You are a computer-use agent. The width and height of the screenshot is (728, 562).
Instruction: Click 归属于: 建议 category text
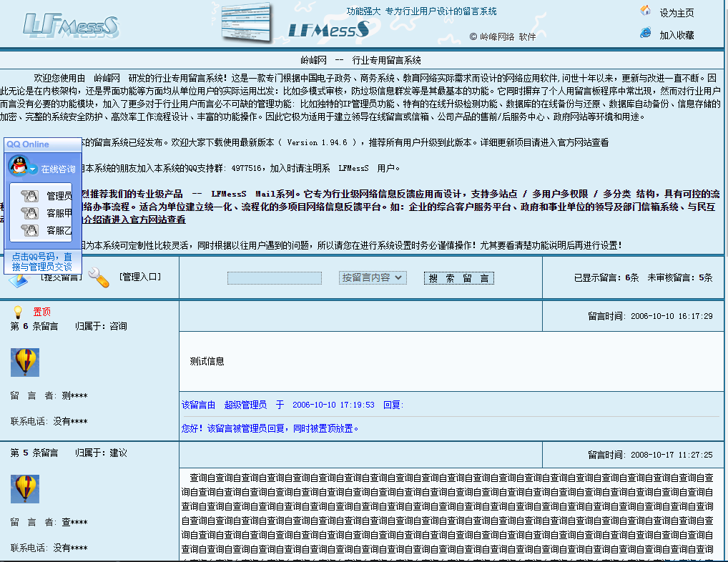(102, 453)
